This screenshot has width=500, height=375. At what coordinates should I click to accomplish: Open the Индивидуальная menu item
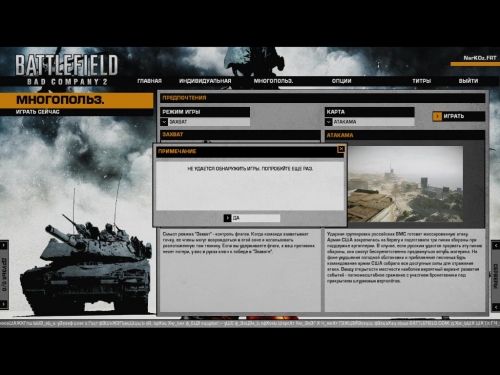pyautogui.click(x=205, y=81)
